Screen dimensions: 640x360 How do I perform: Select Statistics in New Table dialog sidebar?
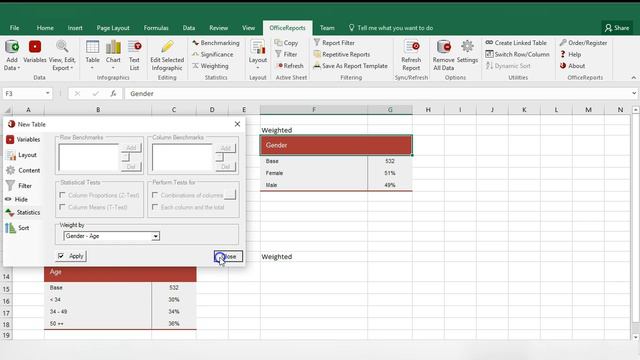tap(23, 213)
